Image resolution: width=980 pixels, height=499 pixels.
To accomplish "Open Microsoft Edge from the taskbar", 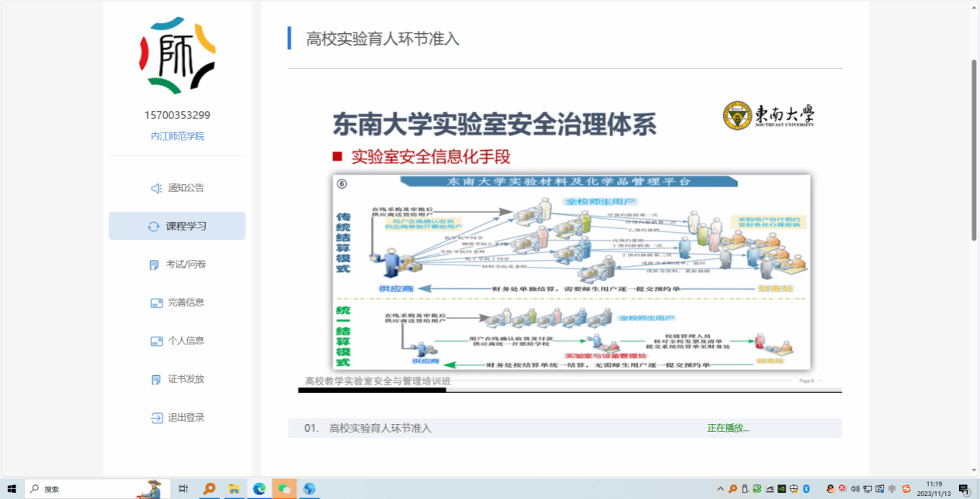I will pos(259,489).
